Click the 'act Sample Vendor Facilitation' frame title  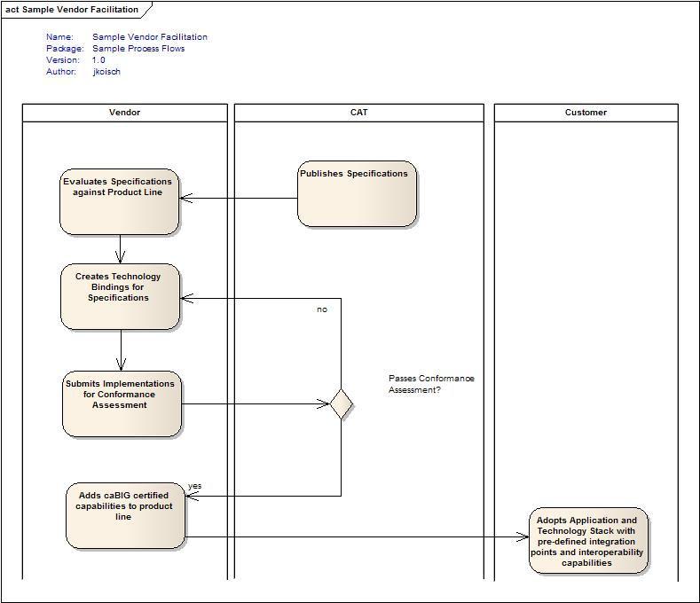[73, 10]
